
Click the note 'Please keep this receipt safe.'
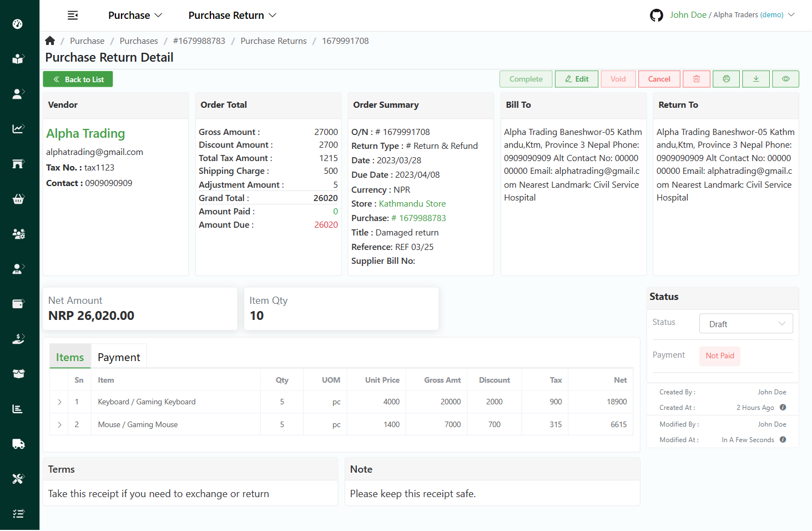pos(413,493)
